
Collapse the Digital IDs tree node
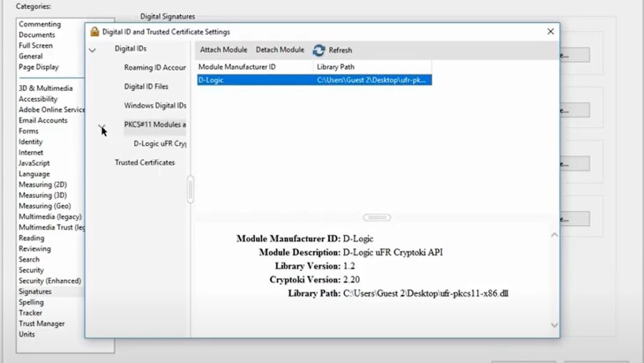pos(92,50)
